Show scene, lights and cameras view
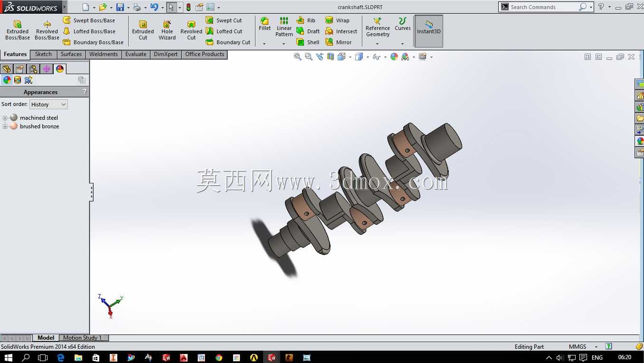 (x=28, y=80)
